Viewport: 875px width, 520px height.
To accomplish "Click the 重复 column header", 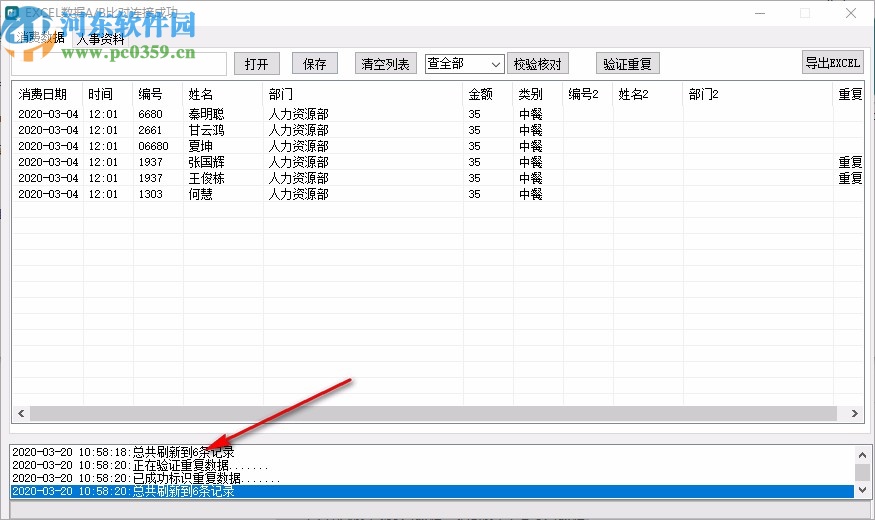I will pyautogui.click(x=849, y=94).
